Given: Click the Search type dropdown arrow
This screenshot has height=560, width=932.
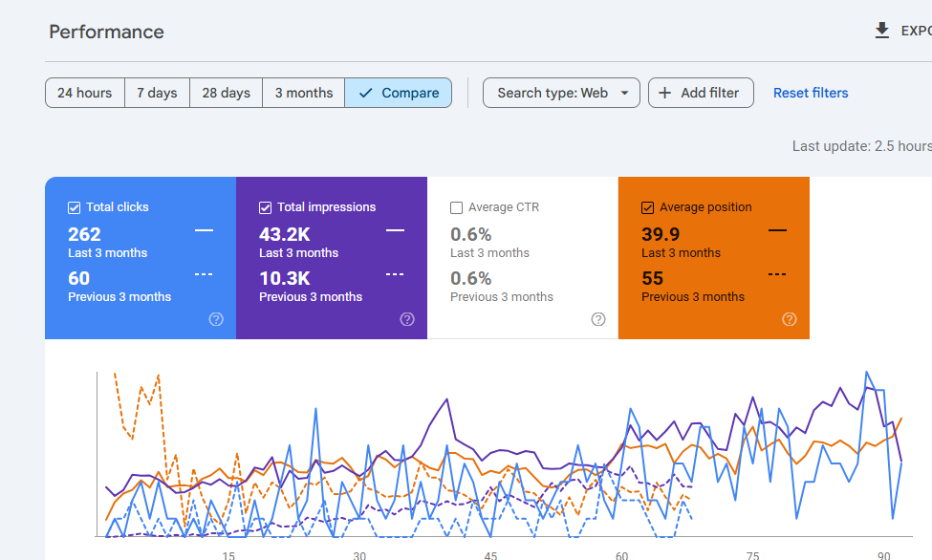Looking at the screenshot, I should tap(625, 93).
